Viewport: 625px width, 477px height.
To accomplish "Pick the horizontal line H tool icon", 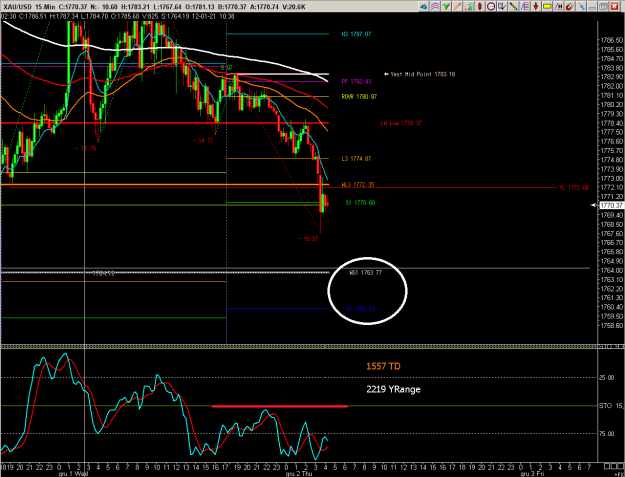I will click(x=558, y=6).
